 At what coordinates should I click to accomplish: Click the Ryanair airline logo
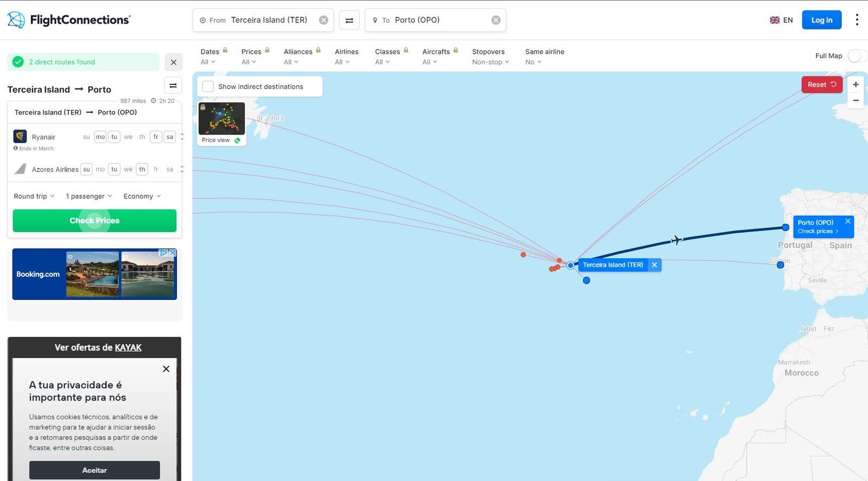point(20,136)
